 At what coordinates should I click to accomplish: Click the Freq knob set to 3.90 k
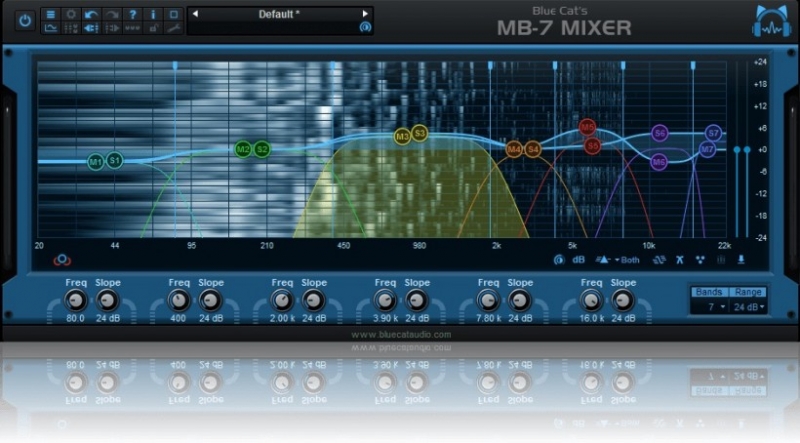tap(385, 300)
